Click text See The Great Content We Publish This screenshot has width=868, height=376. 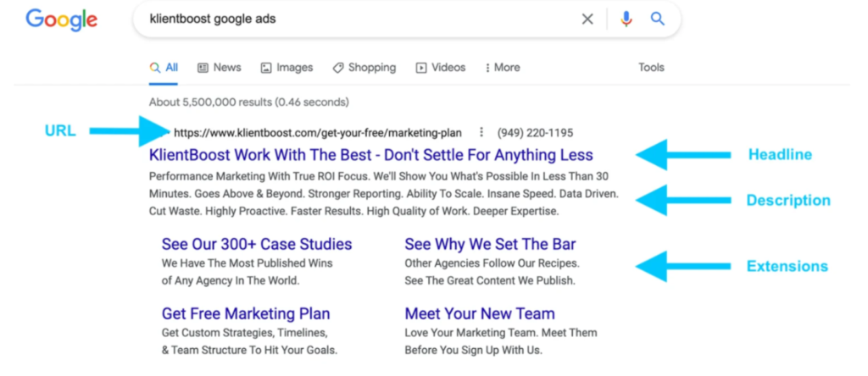490,281
